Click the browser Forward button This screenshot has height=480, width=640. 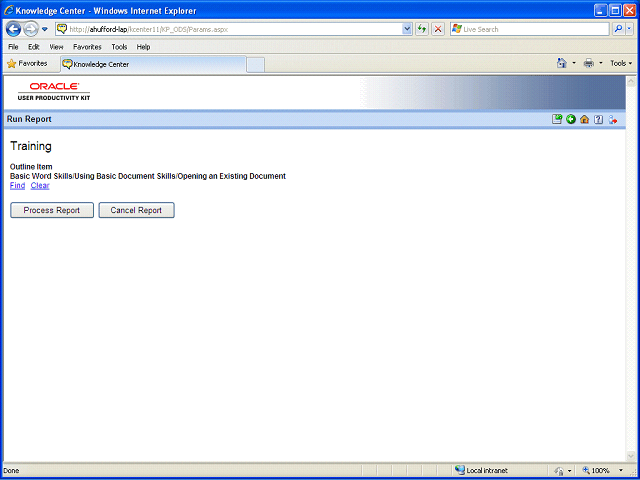(31, 29)
